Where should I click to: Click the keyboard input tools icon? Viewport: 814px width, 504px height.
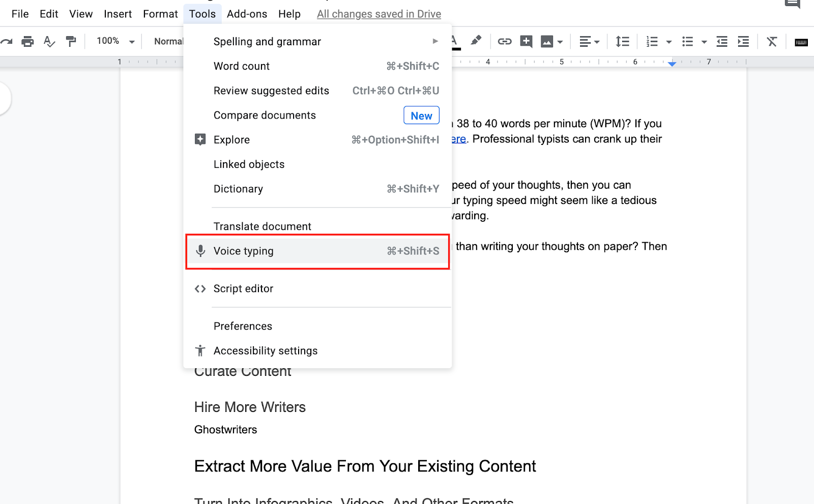801,42
